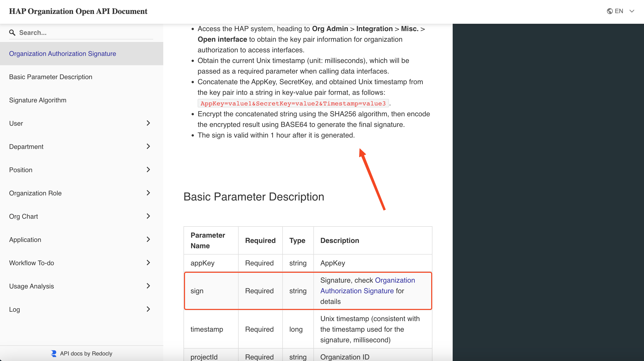Select Organization Authorization Signature sidebar item
Image resolution: width=644 pixels, height=361 pixels.
click(62, 54)
